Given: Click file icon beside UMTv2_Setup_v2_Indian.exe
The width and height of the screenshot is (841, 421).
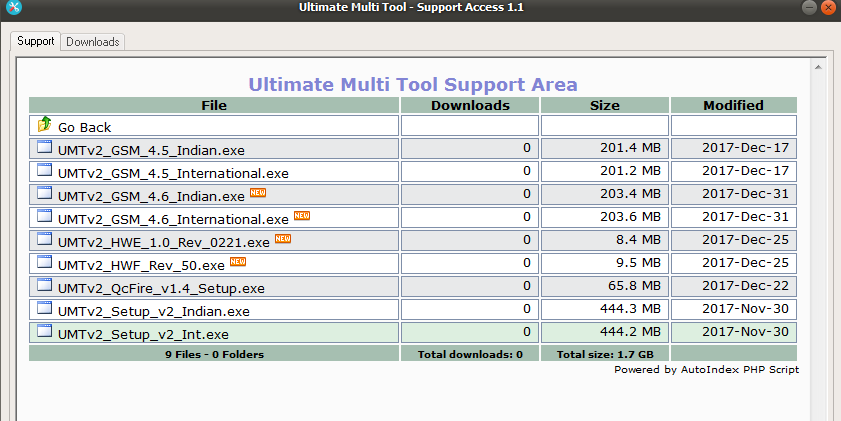Looking at the screenshot, I should 45,308.
